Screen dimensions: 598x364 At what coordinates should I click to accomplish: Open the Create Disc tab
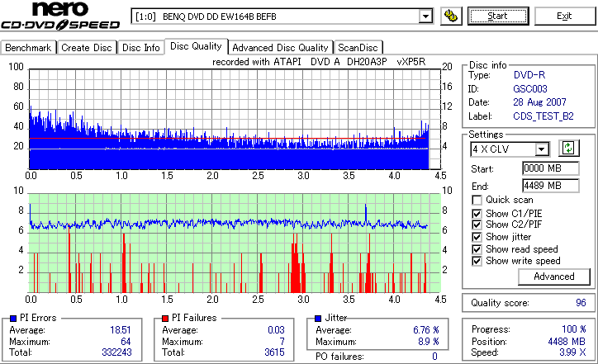[87, 48]
